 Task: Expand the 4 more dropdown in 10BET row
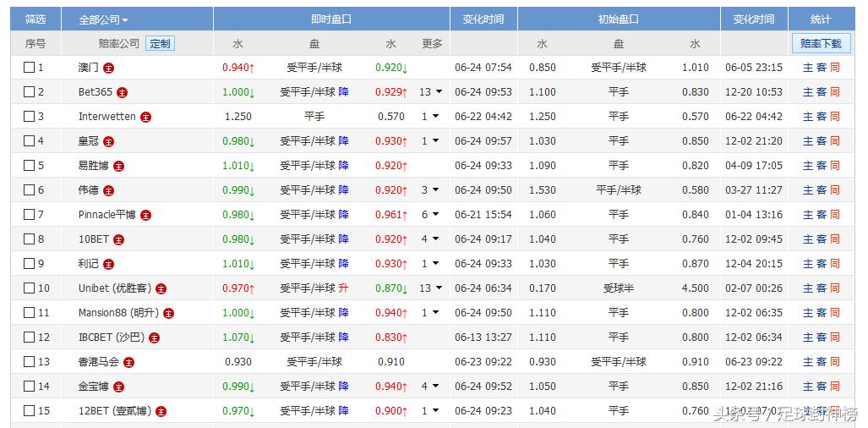point(430,239)
